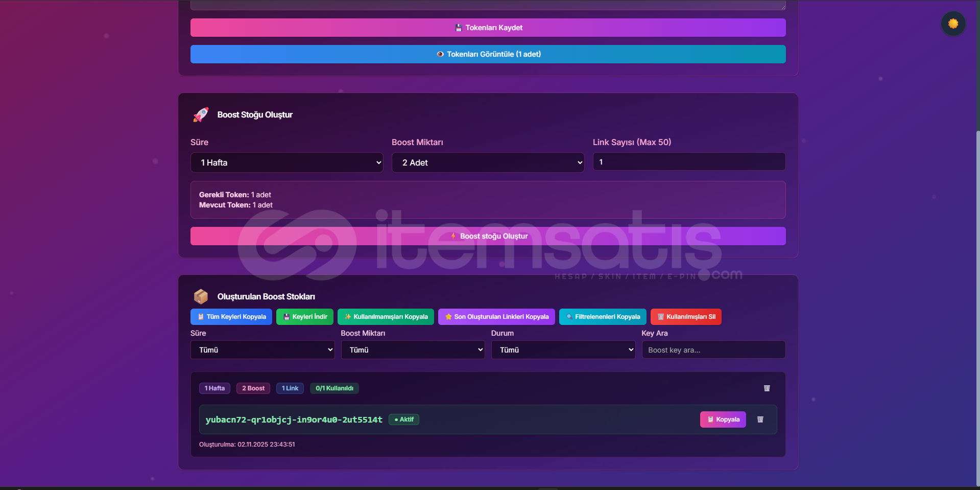Click Filtrelenenleri Kopyala
The image size is (980, 490).
coord(603,317)
